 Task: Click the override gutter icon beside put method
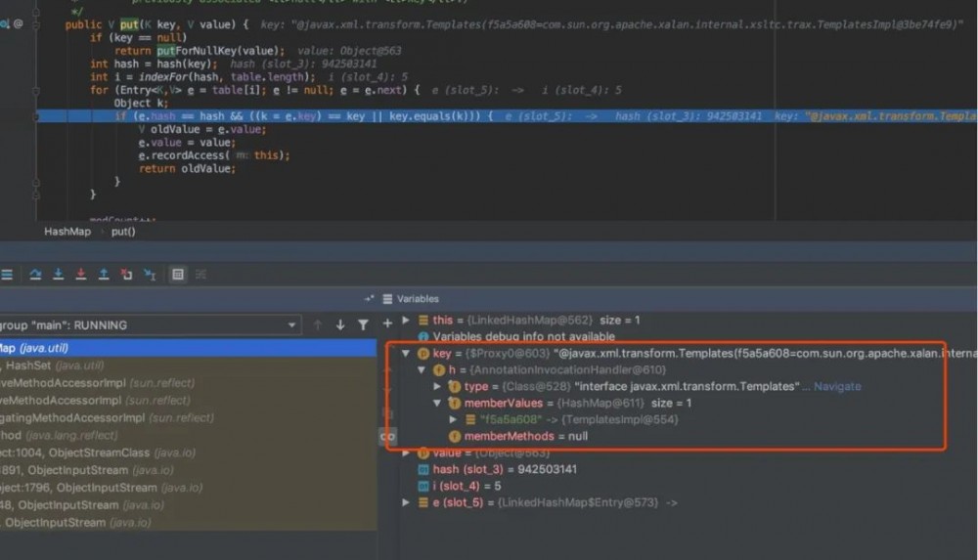point(5,23)
